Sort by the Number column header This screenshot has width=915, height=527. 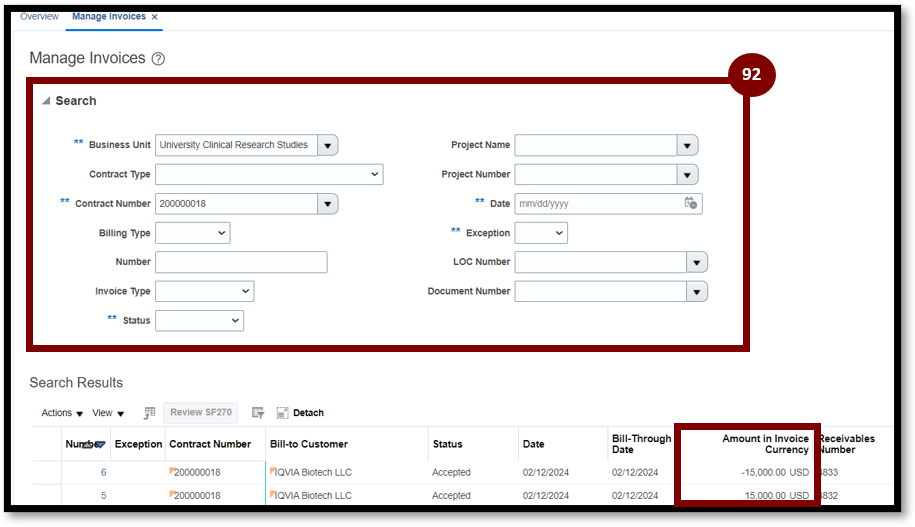click(x=85, y=444)
